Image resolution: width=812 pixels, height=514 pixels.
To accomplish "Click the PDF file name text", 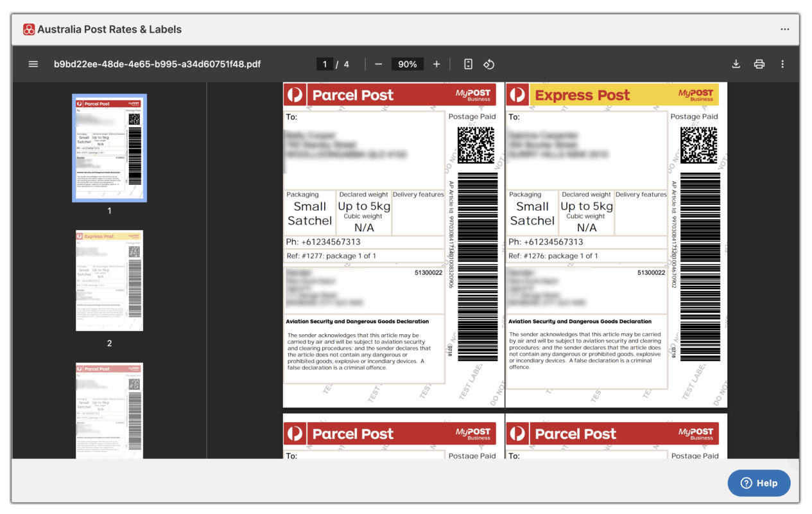I will 157,64.
